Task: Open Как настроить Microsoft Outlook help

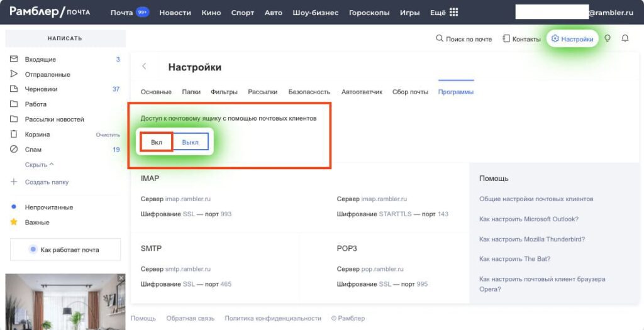Action: [528, 219]
